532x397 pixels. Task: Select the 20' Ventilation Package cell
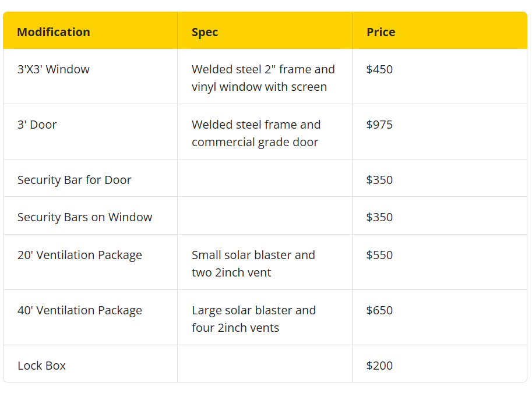[x=80, y=255]
